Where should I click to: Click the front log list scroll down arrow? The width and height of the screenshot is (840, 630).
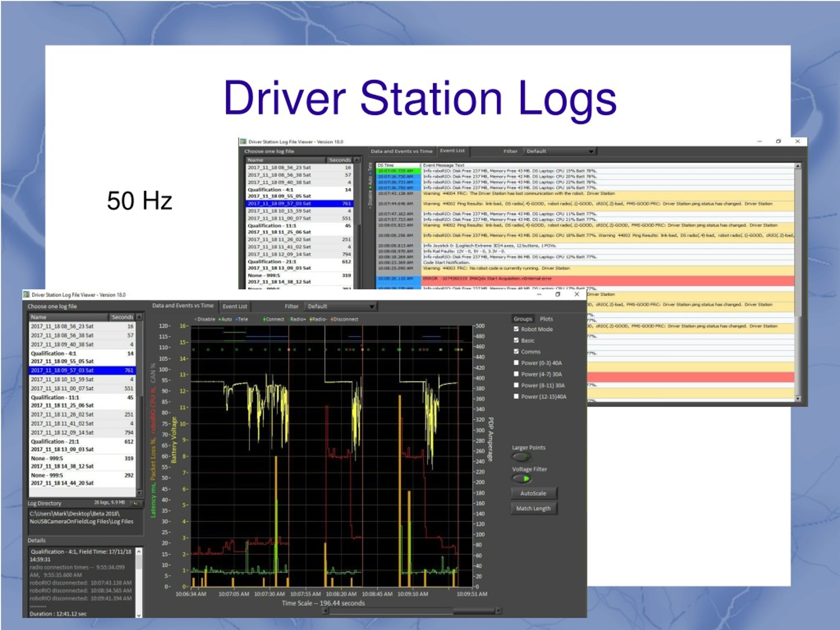(139, 493)
